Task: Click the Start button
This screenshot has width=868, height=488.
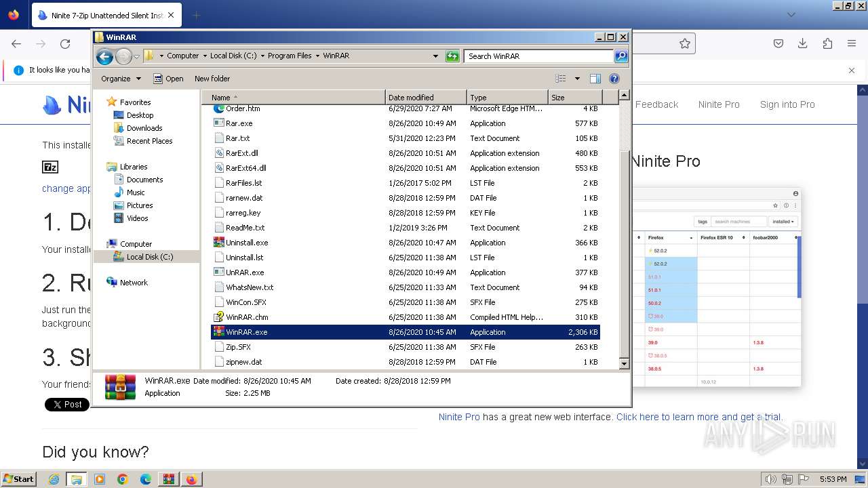Action: [x=18, y=479]
